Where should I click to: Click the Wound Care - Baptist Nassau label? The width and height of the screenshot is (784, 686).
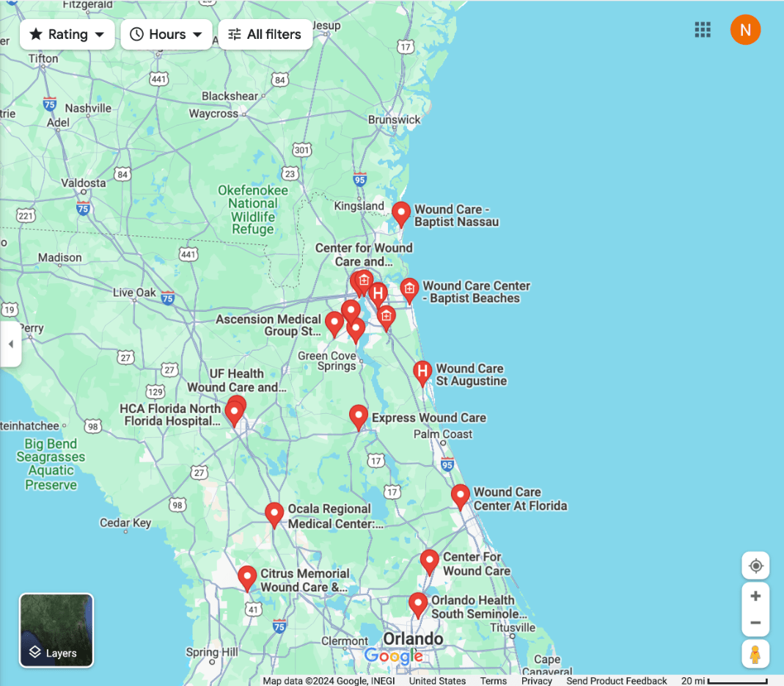[456, 216]
